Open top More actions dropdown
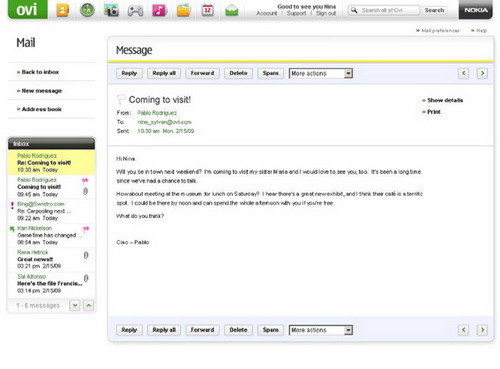Screen dimensions: 500x369 coord(321,73)
